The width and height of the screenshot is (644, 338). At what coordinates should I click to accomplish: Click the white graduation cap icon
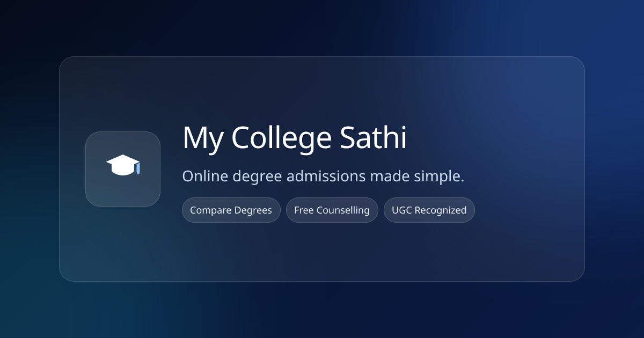[122, 165]
